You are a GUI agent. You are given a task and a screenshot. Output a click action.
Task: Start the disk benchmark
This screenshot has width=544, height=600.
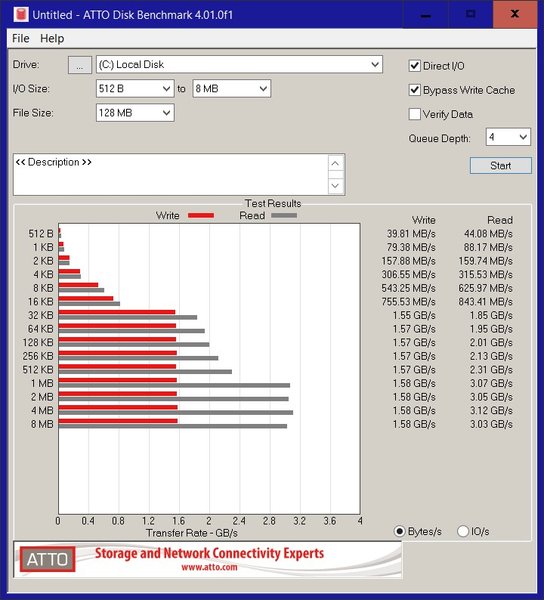501,166
